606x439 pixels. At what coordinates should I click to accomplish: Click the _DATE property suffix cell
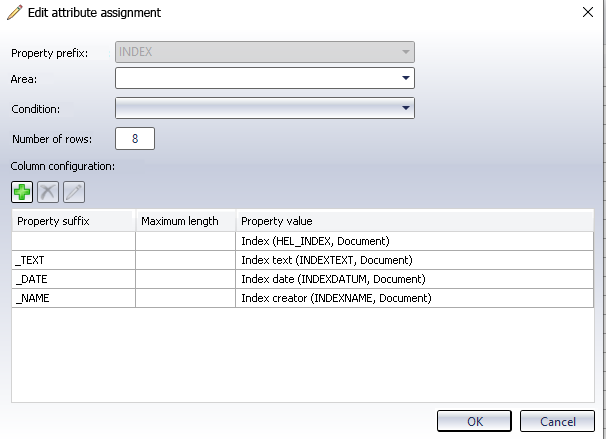point(73,279)
